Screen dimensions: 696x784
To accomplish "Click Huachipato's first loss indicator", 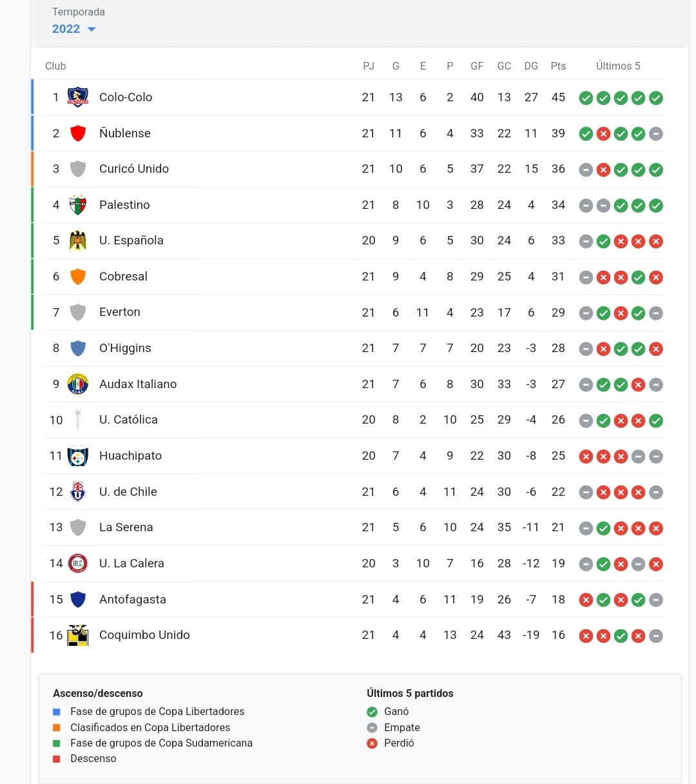I will click(x=586, y=456).
